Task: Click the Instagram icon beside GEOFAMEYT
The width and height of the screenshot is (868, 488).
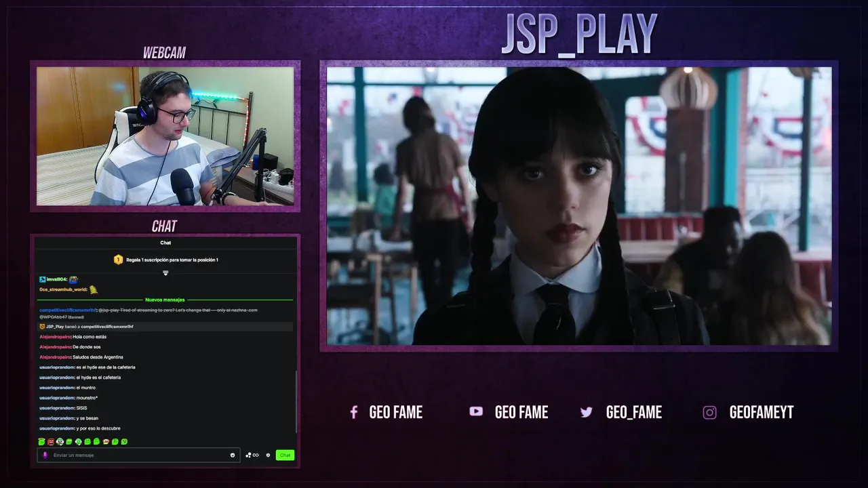Action: (709, 412)
